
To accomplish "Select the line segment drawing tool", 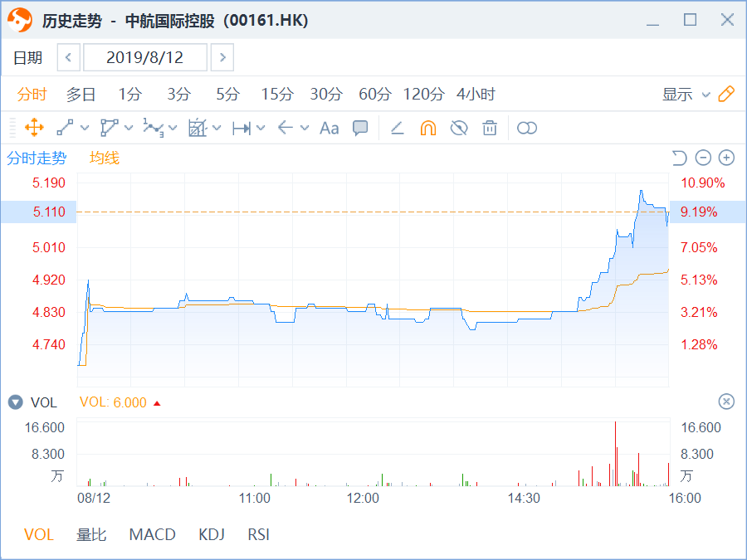I will 65,128.
